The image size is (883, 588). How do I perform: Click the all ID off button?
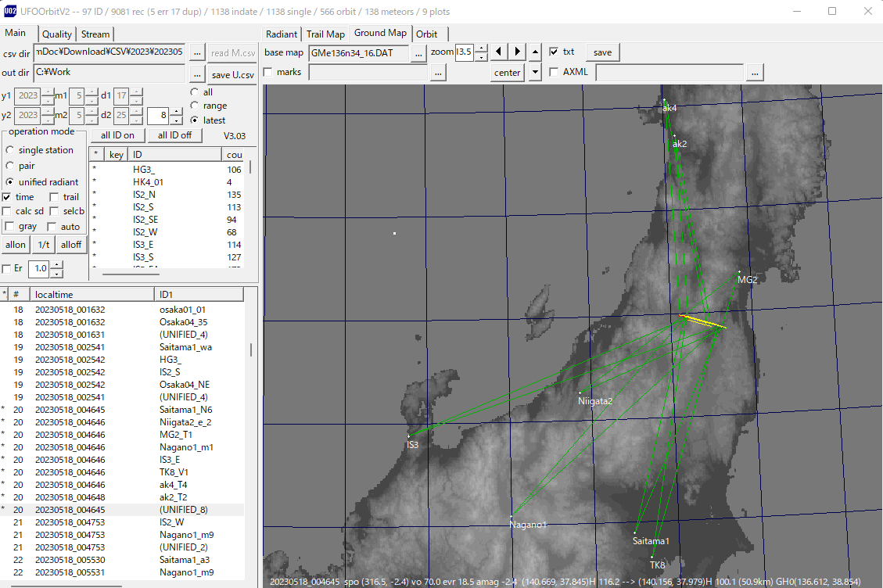click(x=174, y=135)
